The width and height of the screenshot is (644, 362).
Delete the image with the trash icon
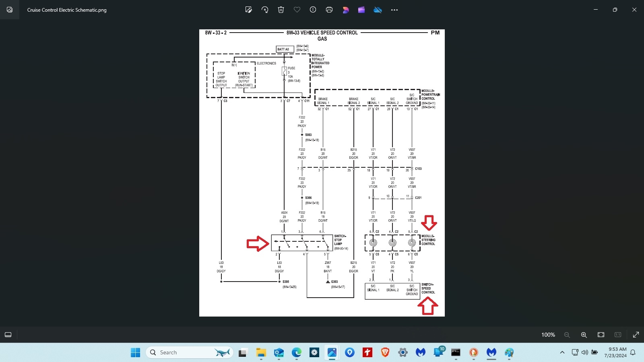click(281, 10)
